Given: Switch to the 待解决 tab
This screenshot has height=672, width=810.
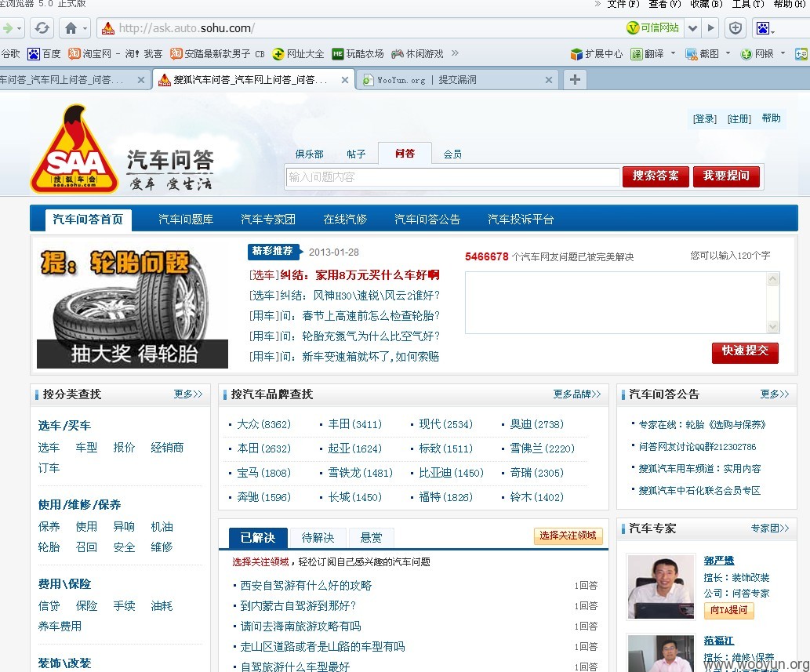Looking at the screenshot, I should (318, 538).
